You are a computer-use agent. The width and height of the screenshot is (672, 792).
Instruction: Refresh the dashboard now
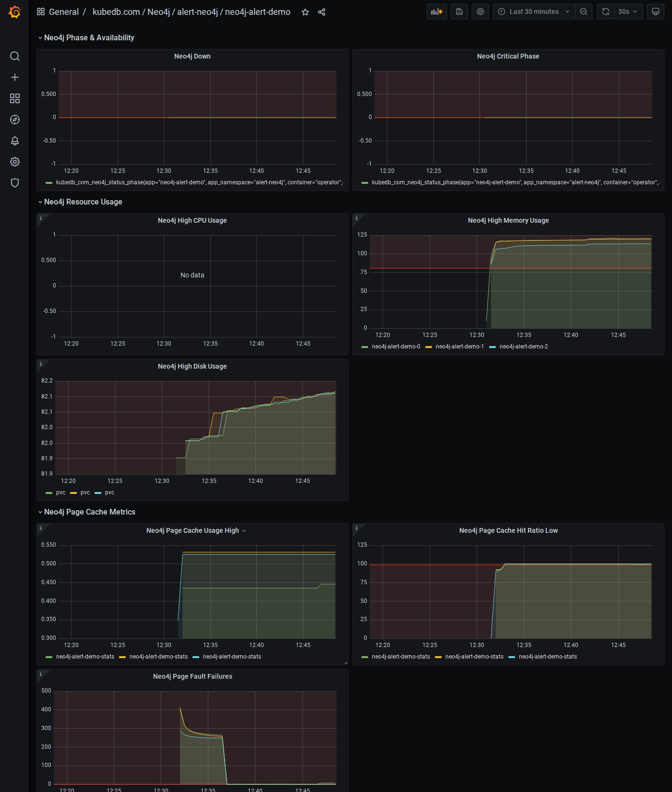[x=606, y=12]
